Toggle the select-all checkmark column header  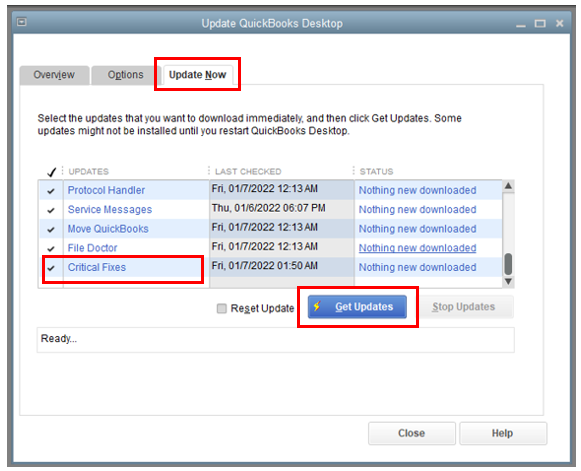point(52,172)
